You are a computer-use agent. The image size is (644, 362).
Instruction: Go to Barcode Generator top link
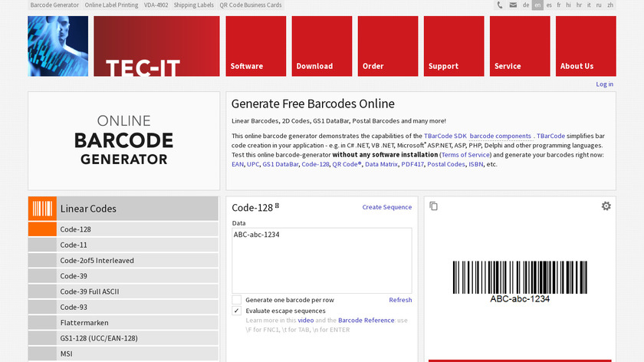(x=54, y=5)
